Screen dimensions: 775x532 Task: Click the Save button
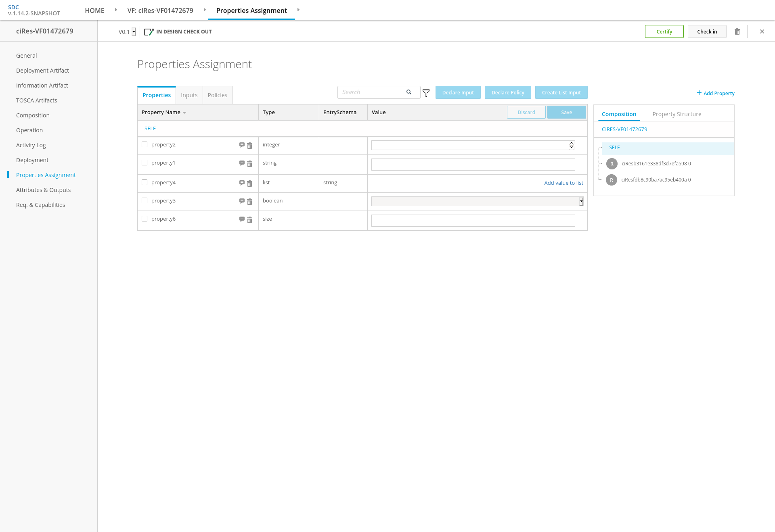tap(566, 112)
